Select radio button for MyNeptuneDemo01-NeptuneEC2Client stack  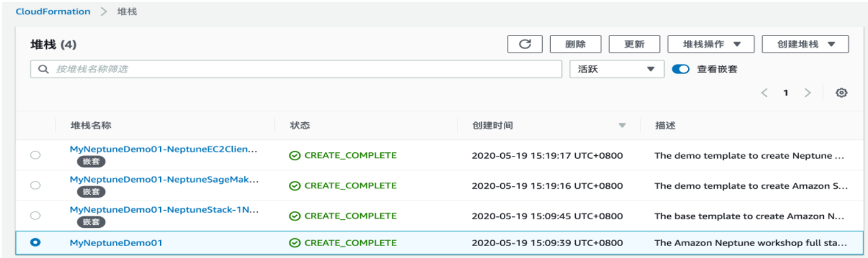click(35, 155)
